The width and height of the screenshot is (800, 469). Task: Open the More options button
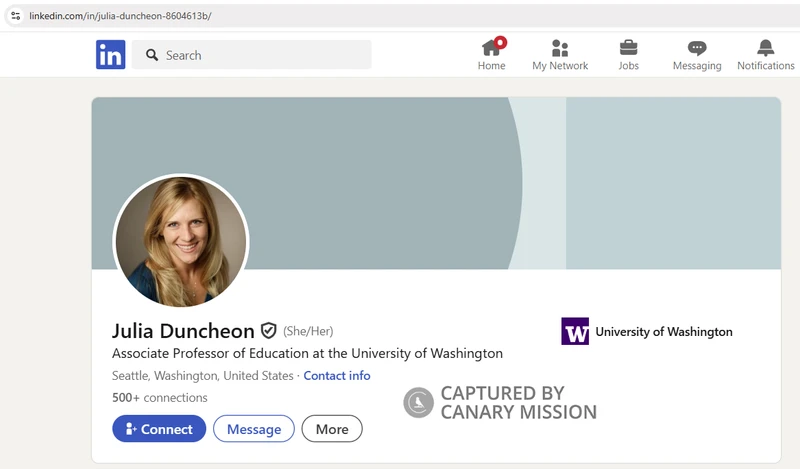pyautogui.click(x=332, y=429)
